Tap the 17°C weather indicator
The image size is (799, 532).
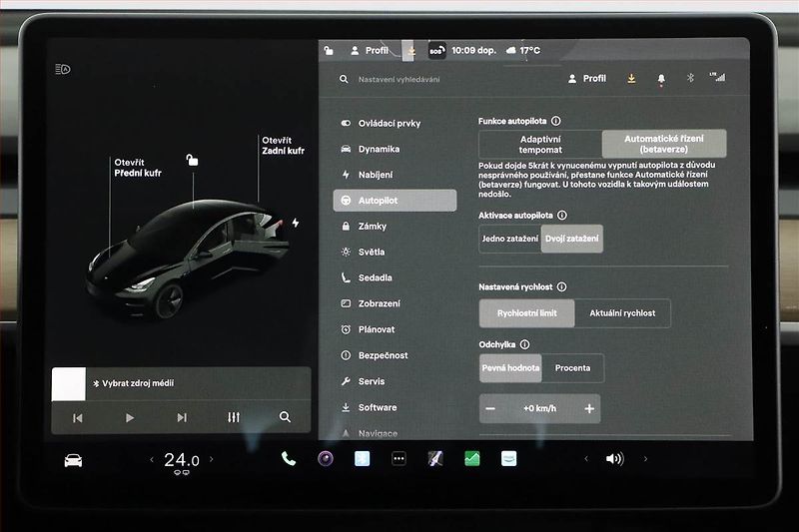pyautogui.click(x=523, y=50)
